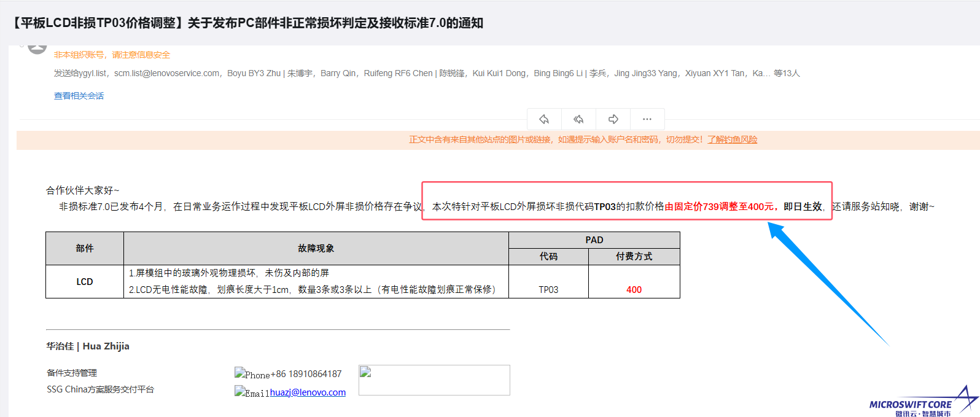
Task: Expand recipient list via 等13人
Action: (787, 73)
